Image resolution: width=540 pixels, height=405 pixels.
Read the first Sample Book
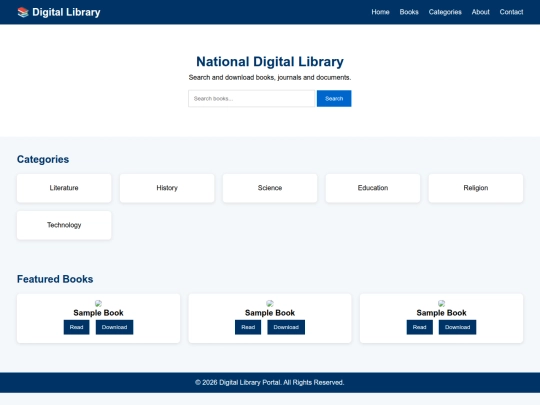(76, 327)
